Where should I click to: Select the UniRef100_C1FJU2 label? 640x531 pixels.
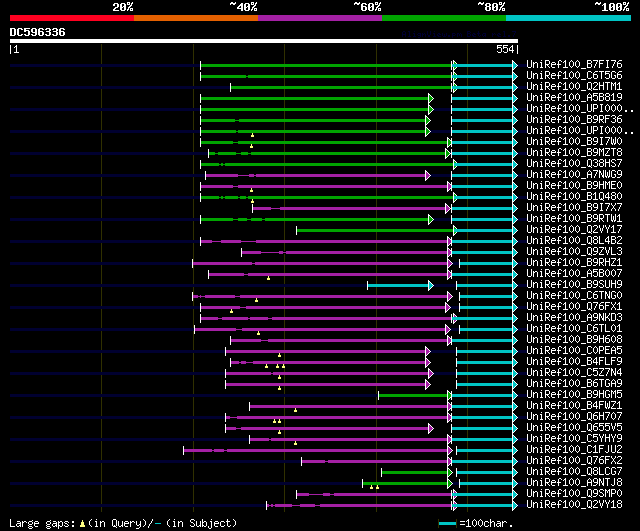[574, 450]
